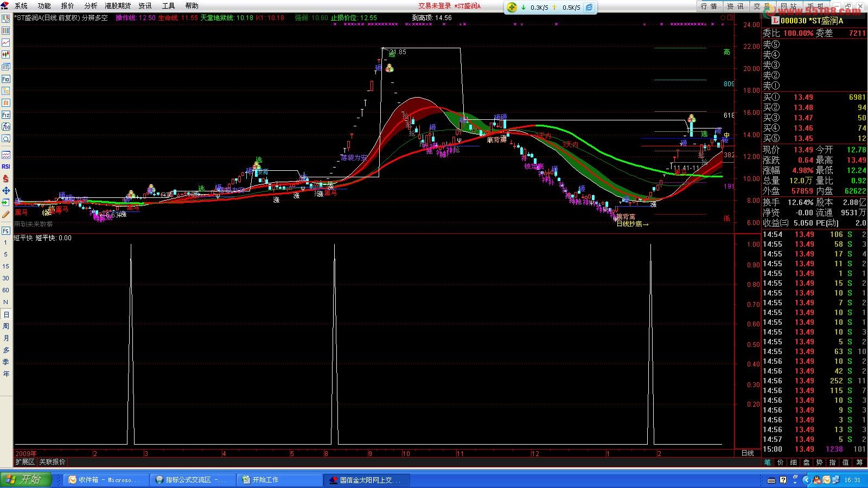
Task: Switch chart to weekly period 周
Action: (6, 326)
